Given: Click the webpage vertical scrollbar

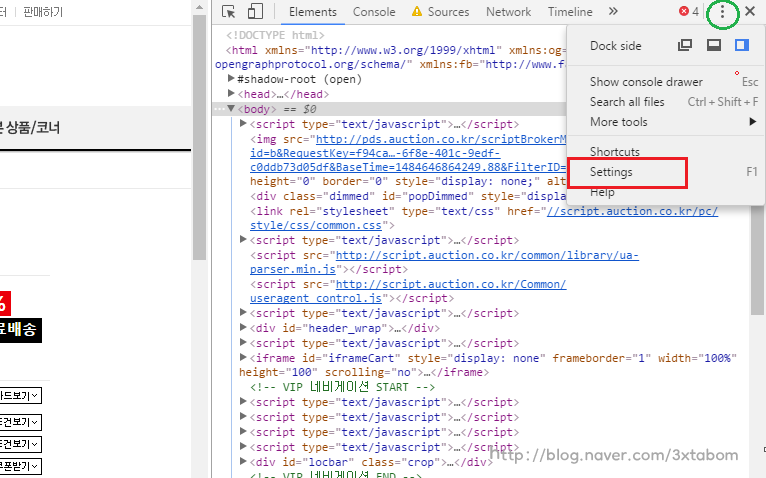Looking at the screenshot, I should (x=199, y=138).
